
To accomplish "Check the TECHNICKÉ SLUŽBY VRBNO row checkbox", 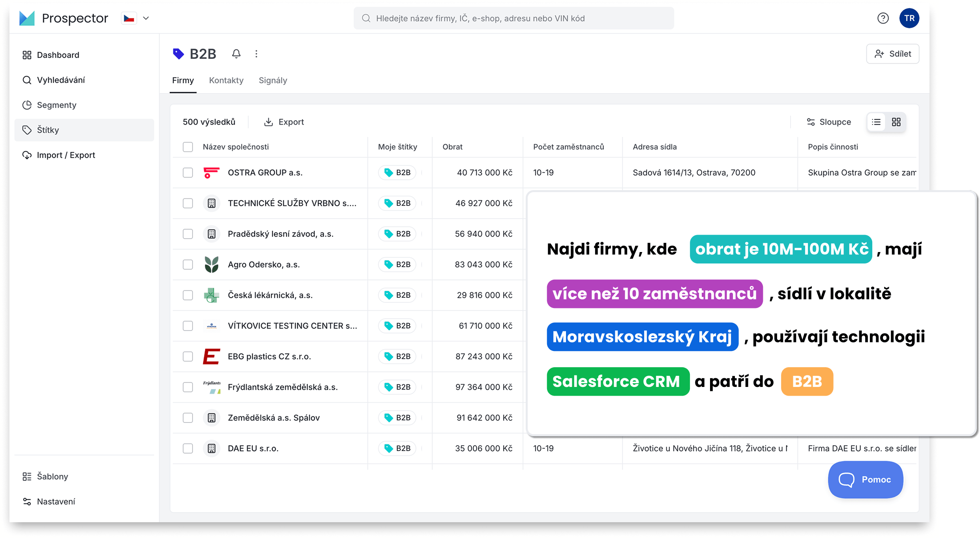I will 188,203.
